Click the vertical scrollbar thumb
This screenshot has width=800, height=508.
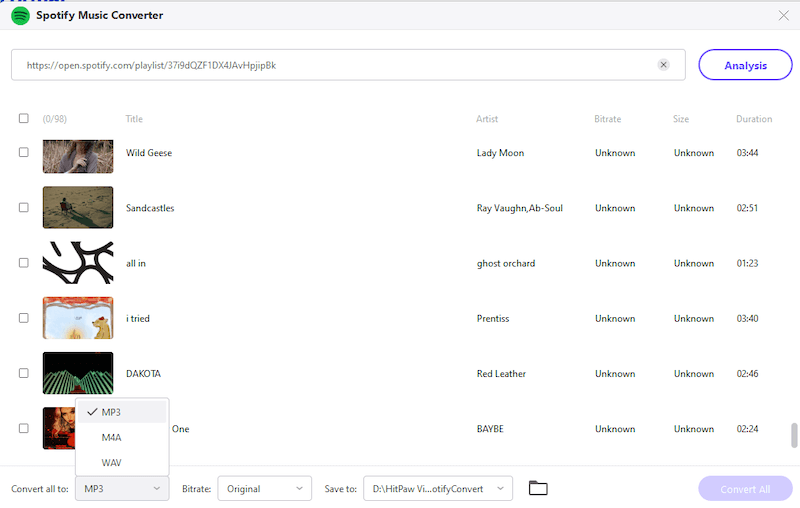(x=794, y=435)
